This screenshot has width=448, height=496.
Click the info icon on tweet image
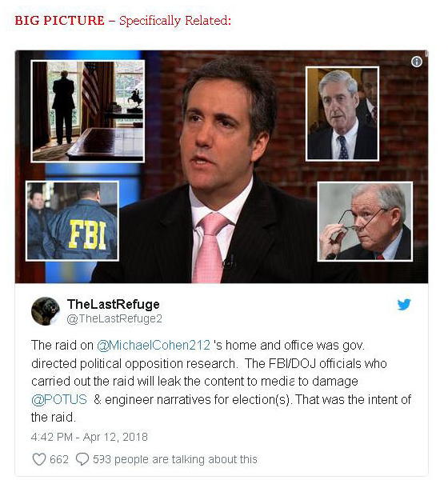416,62
